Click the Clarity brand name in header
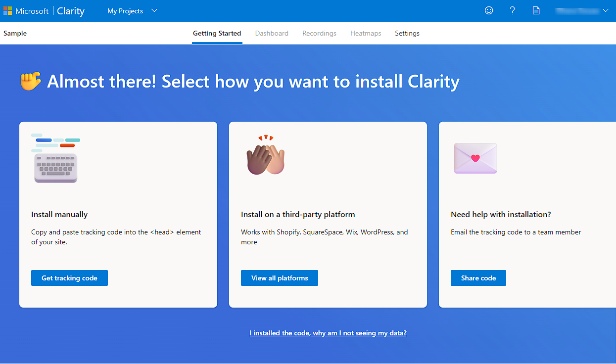The image size is (616, 364). [x=71, y=11]
